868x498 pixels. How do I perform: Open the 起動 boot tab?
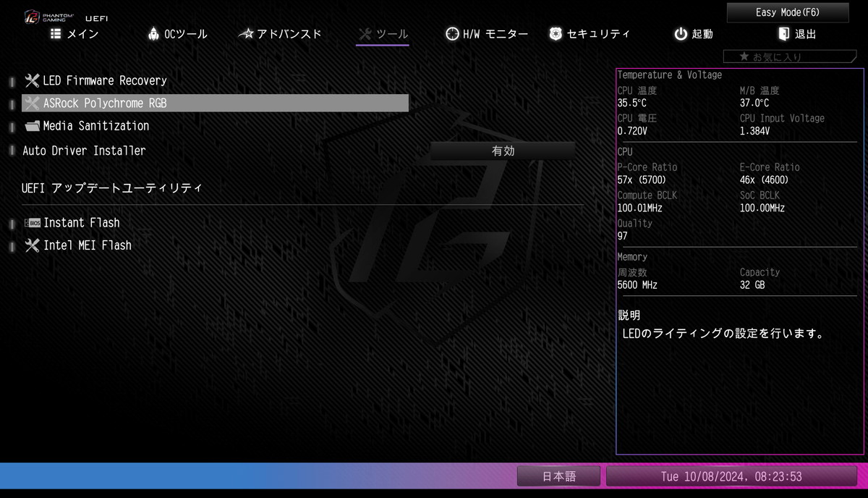694,34
